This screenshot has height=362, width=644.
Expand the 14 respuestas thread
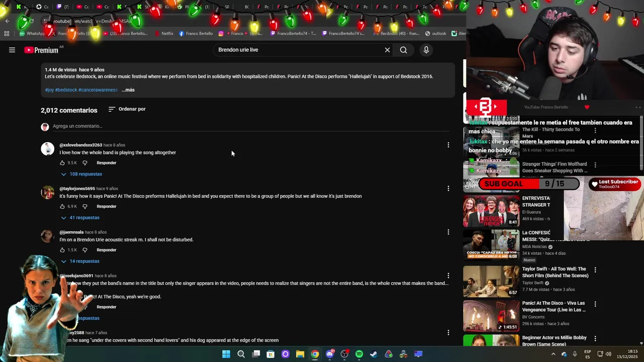pos(80,261)
